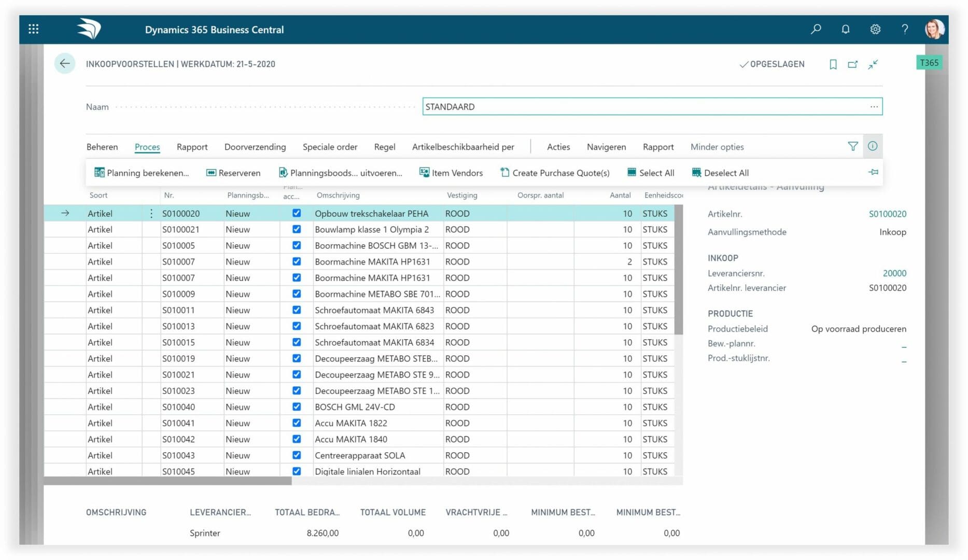Select the Proces tab
Screen dimensions: 968x560
pyautogui.click(x=147, y=147)
